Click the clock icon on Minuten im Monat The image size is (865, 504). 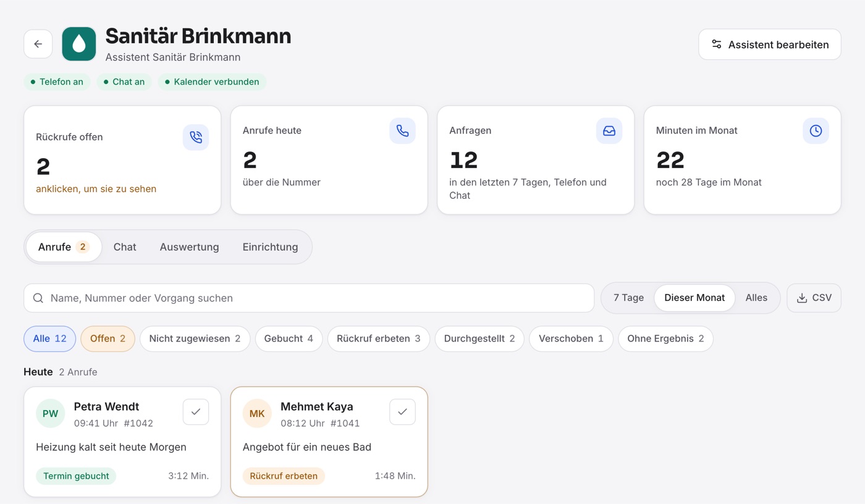[816, 131]
